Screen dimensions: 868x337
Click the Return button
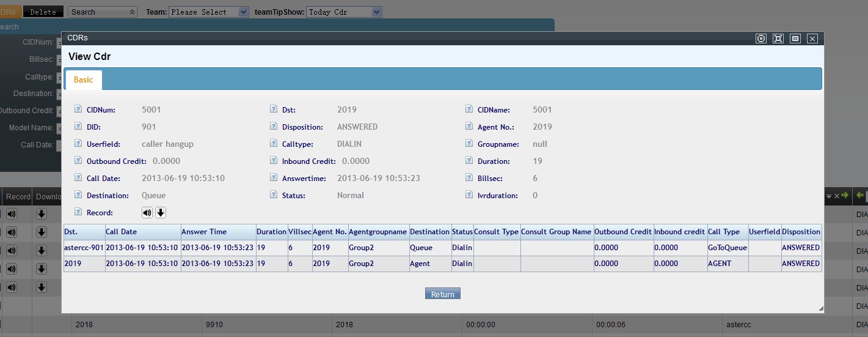(x=443, y=294)
